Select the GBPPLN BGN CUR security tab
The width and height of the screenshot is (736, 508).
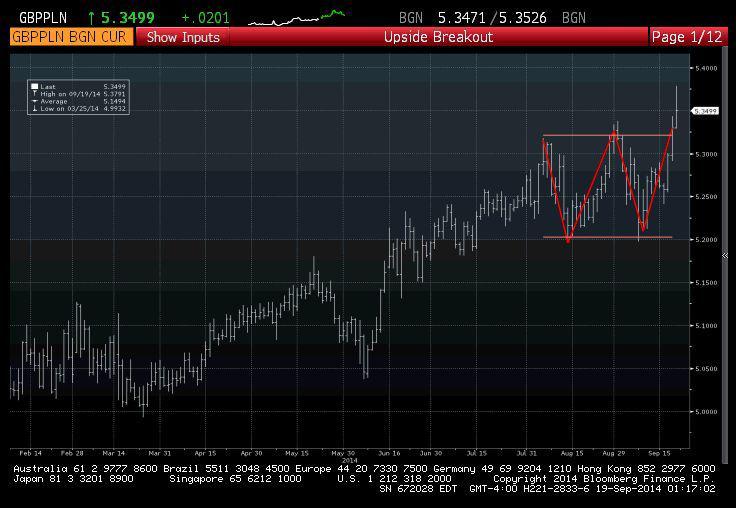pyautogui.click(x=68, y=37)
